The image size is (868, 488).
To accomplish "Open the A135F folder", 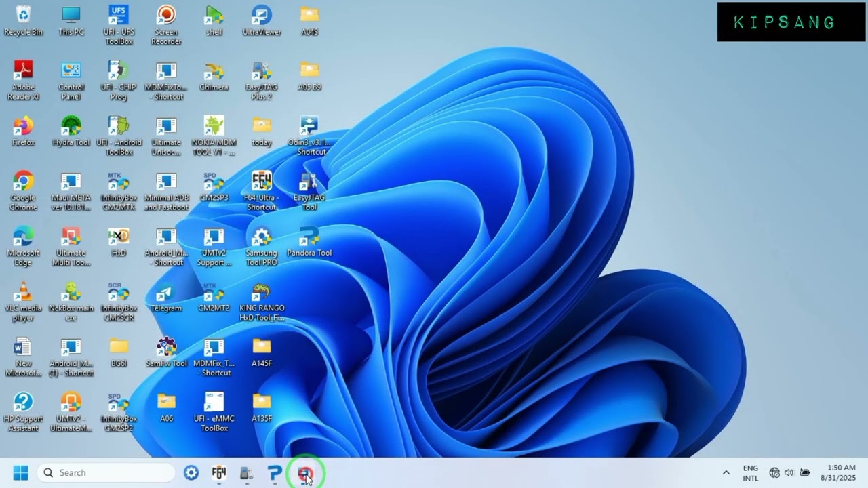I will pos(262,408).
